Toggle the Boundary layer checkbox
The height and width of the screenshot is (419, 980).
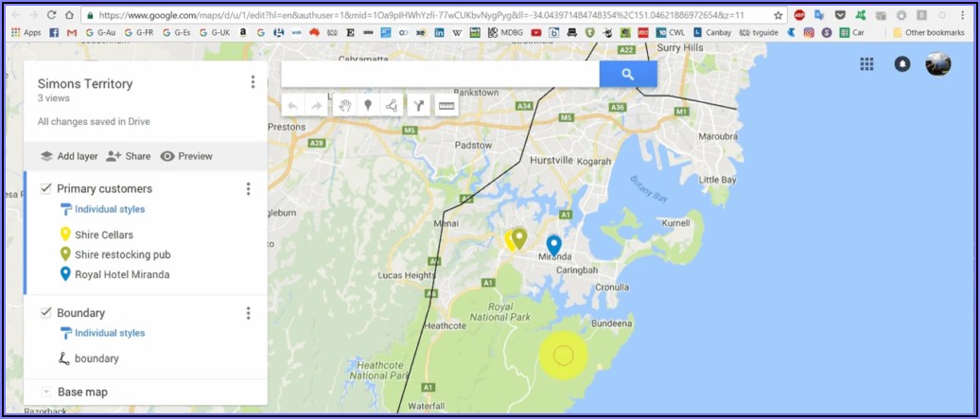tap(45, 312)
